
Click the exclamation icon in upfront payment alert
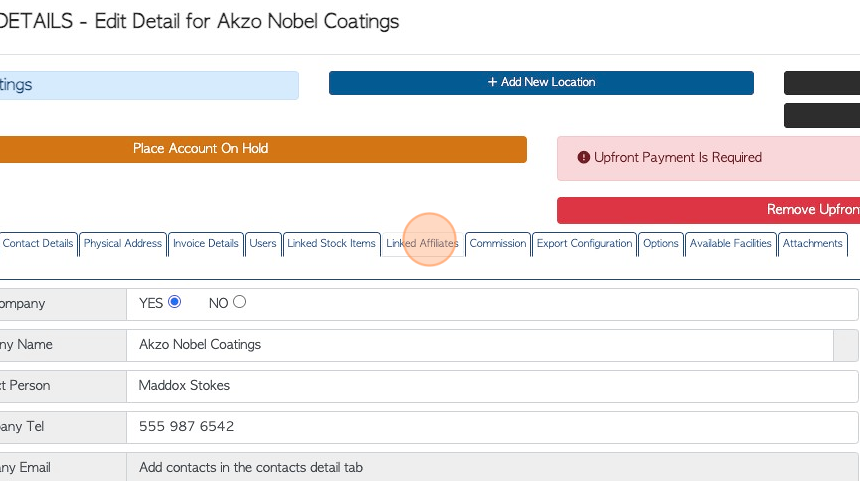(584, 157)
